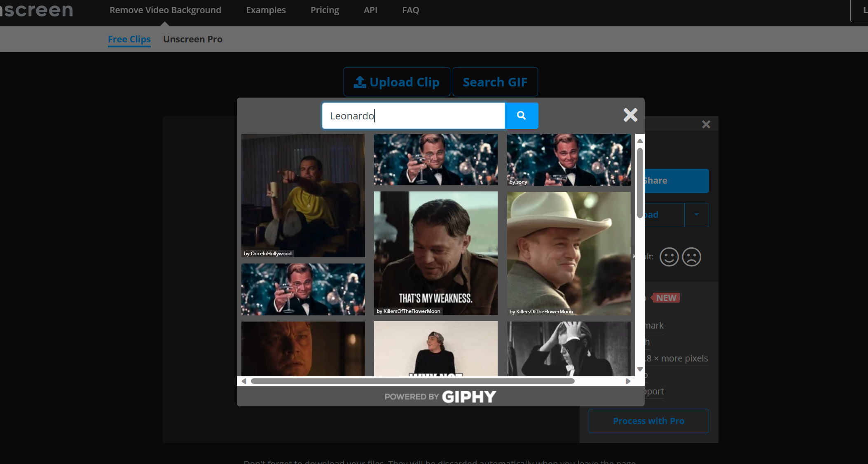This screenshot has width=868, height=464.
Task: Expand the download format dropdown arrow
Action: click(x=696, y=215)
